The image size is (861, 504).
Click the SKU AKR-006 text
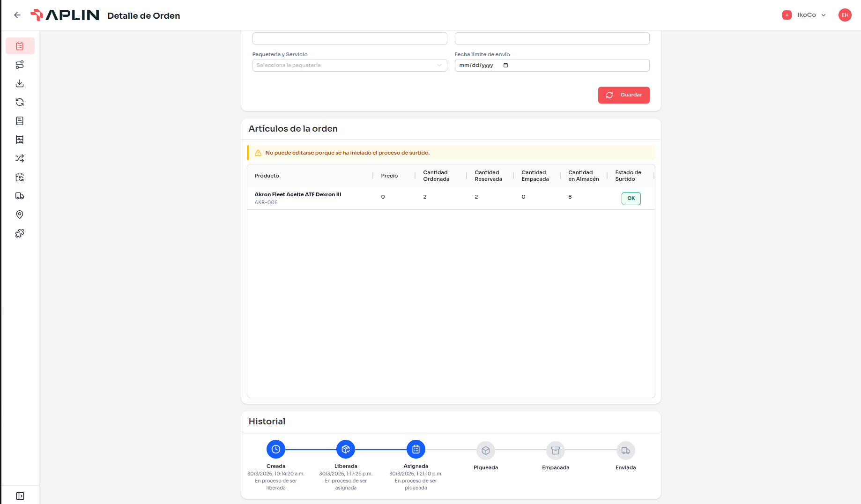click(266, 202)
